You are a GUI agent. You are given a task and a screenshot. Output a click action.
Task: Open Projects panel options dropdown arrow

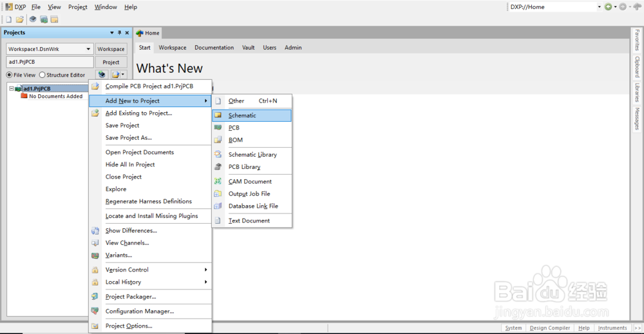tap(112, 33)
